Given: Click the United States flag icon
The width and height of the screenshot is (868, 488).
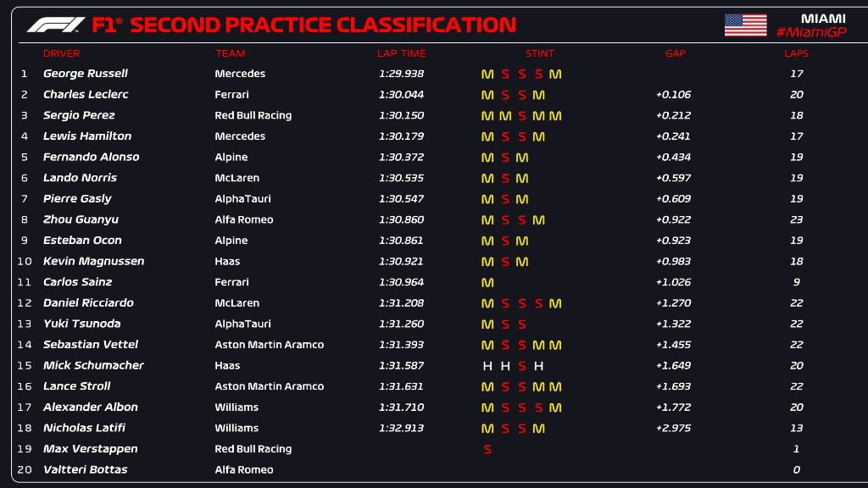Looking at the screenshot, I should pos(745,25).
